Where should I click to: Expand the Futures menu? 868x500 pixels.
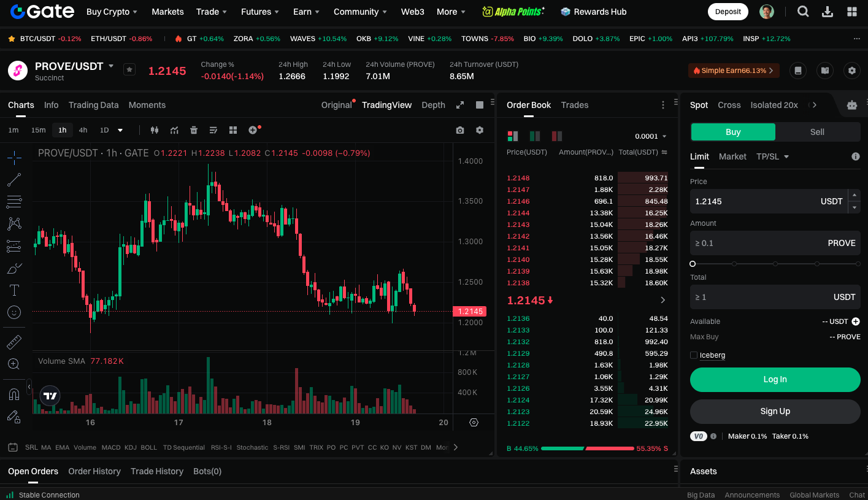click(260, 12)
